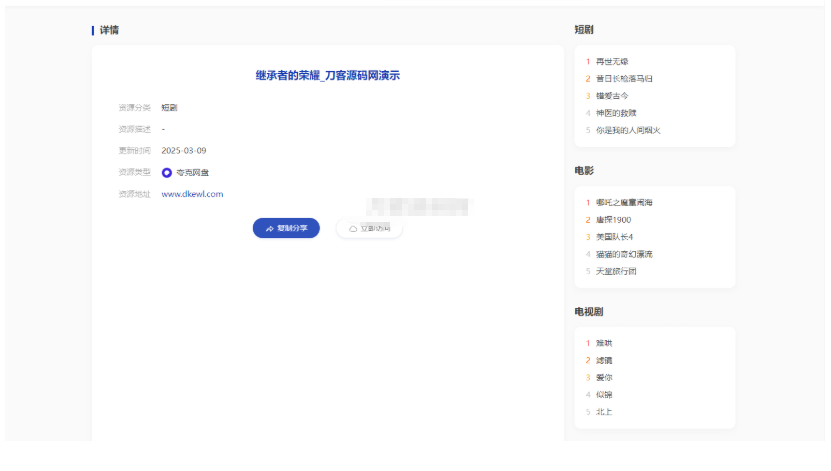Click the 短剧 category value
This screenshot has width=831, height=471.
(170, 108)
